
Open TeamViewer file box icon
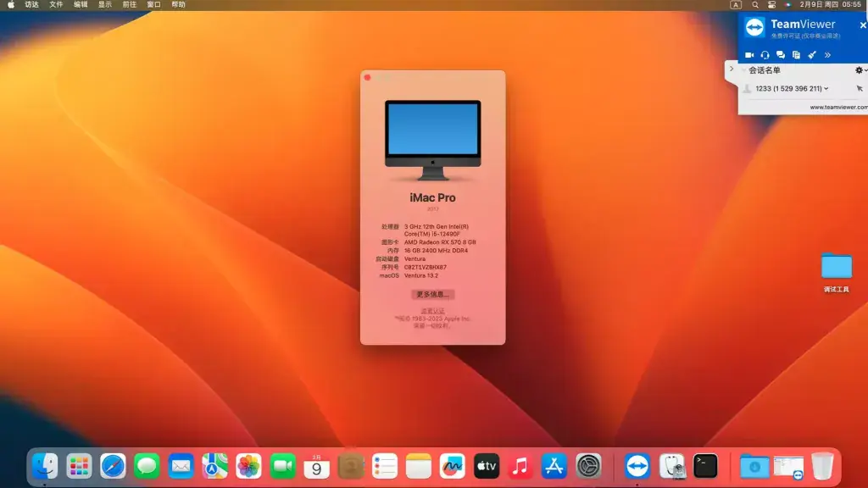pos(796,55)
